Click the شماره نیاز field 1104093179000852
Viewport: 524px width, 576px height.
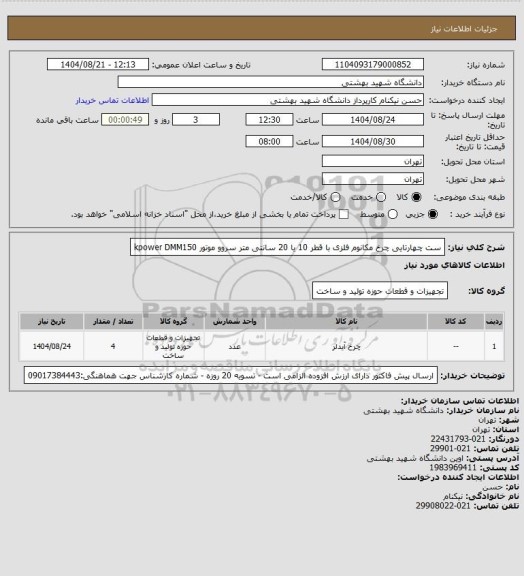coord(373,64)
